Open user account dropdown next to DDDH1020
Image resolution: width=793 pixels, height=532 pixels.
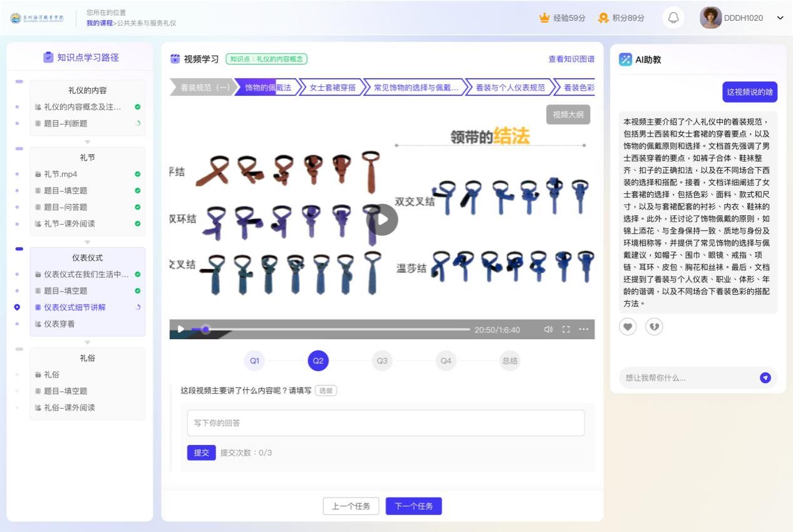(x=780, y=18)
